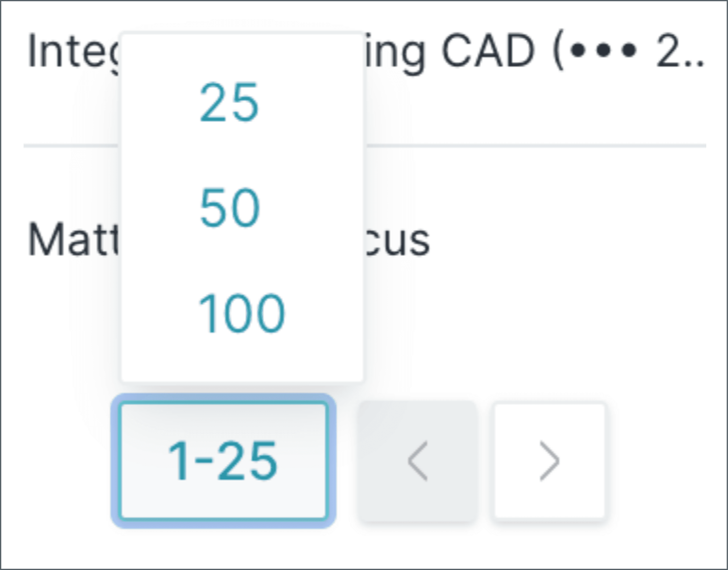
Task: Return to the previous results page
Action: click(x=417, y=461)
